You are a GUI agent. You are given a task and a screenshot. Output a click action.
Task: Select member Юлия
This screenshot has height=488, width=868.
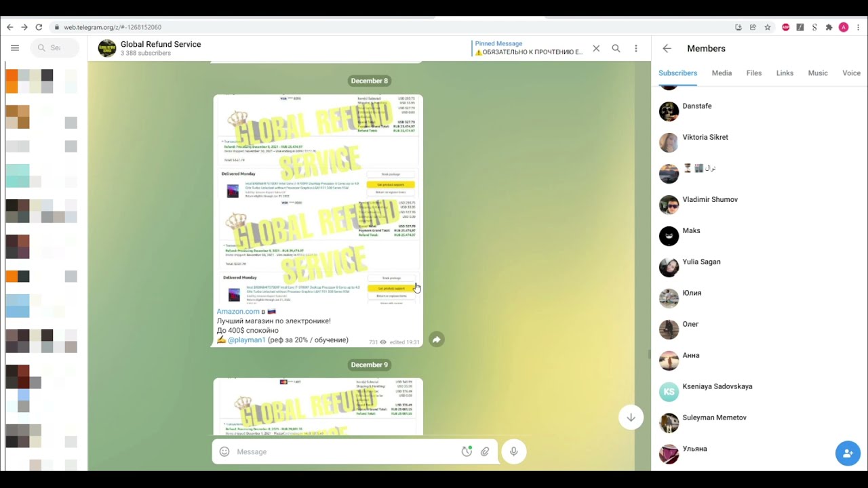tap(756, 298)
